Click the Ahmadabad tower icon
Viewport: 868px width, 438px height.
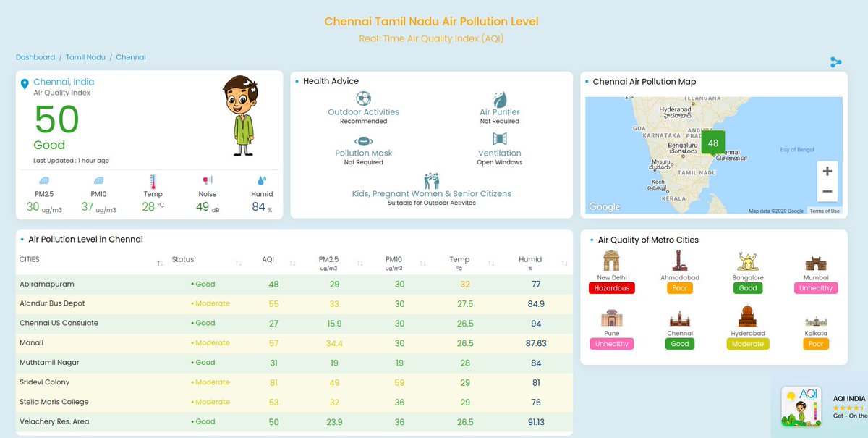680,261
